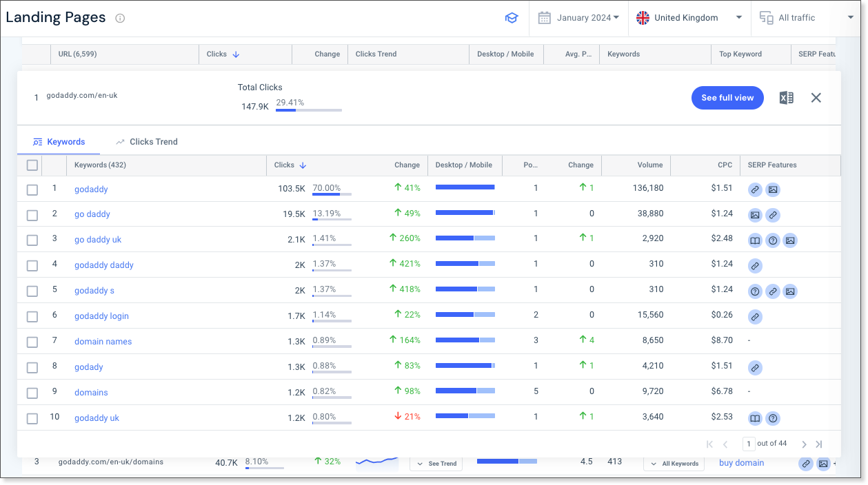This screenshot has width=868, height=485.
Task: Click the book SERP icon in godaddy uk row
Action: [x=756, y=419]
